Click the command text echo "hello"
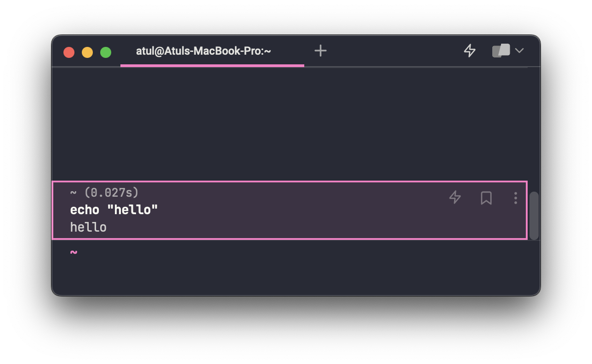Screen dimensions: 592x364 point(114,210)
